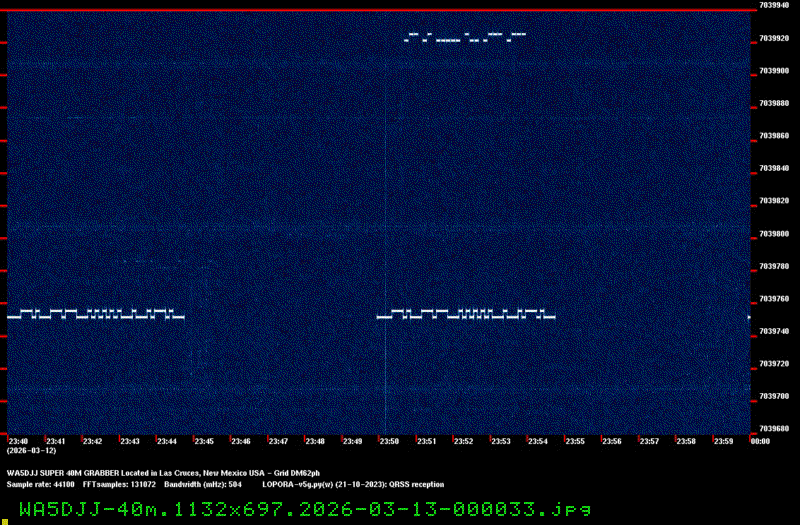Select the 7039760 frequency label
The image size is (800, 525).
click(x=774, y=299)
